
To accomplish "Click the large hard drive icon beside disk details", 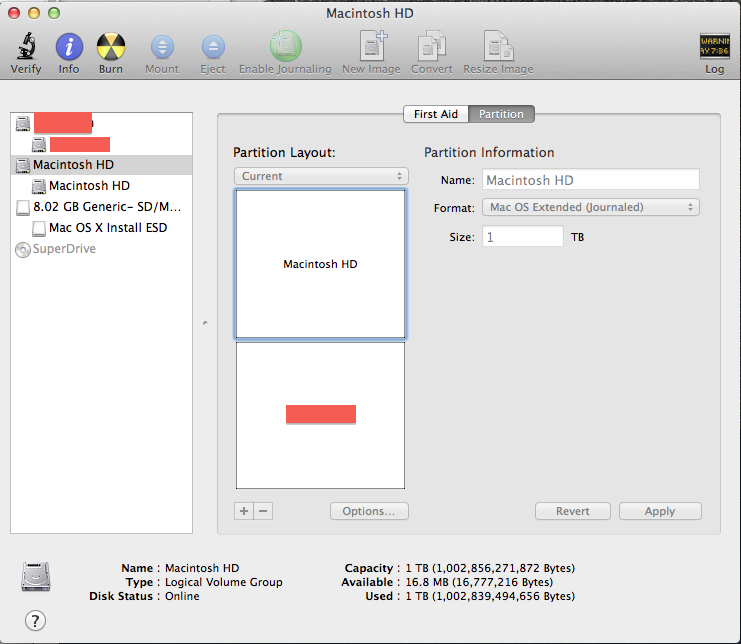I will pos(36,576).
